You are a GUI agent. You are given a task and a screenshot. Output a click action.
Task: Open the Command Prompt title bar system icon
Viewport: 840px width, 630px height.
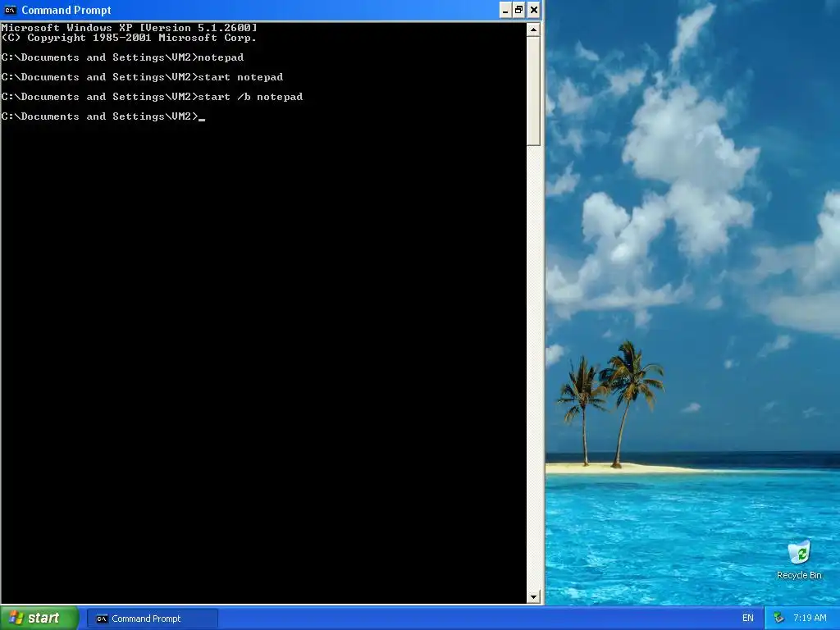click(10, 10)
